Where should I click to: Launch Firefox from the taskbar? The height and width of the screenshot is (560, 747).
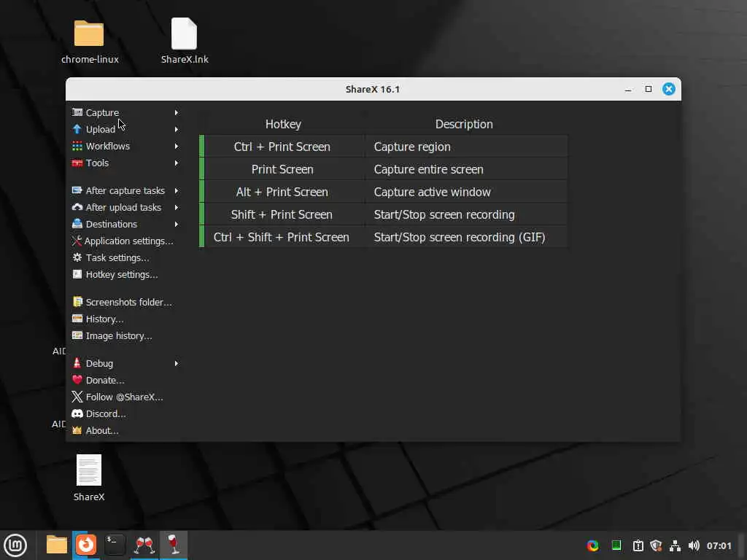click(x=86, y=545)
